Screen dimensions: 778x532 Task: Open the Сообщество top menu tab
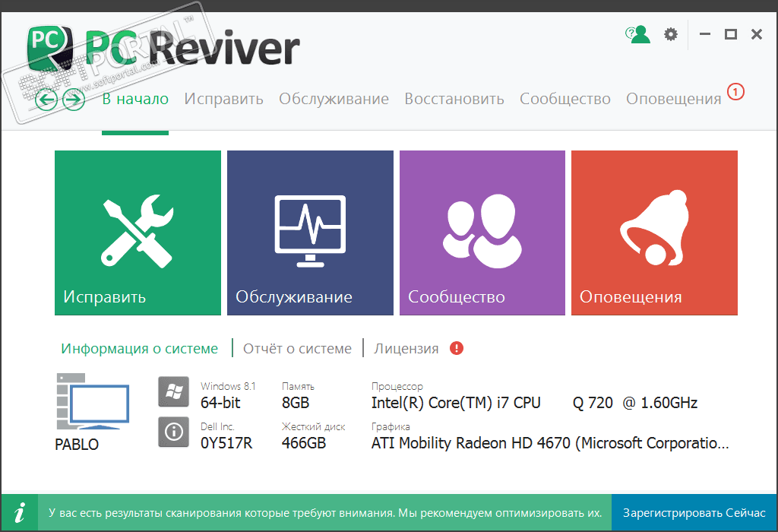coord(565,99)
